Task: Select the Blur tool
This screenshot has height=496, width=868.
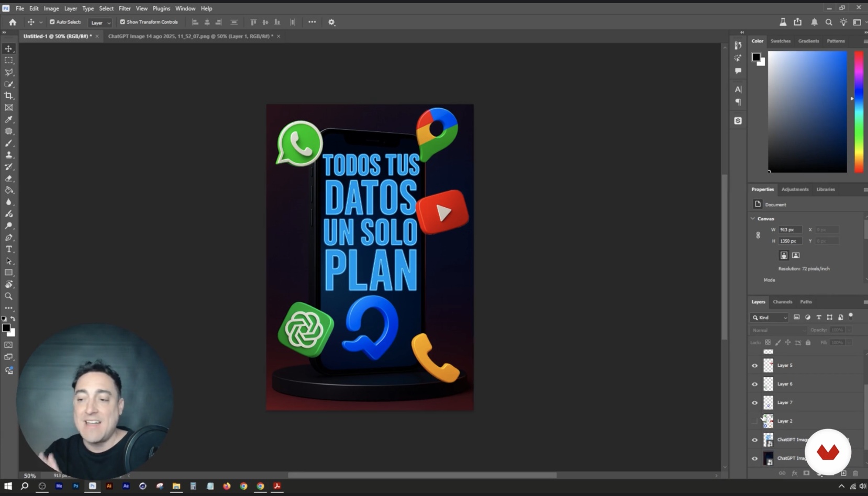Action: click(x=9, y=202)
